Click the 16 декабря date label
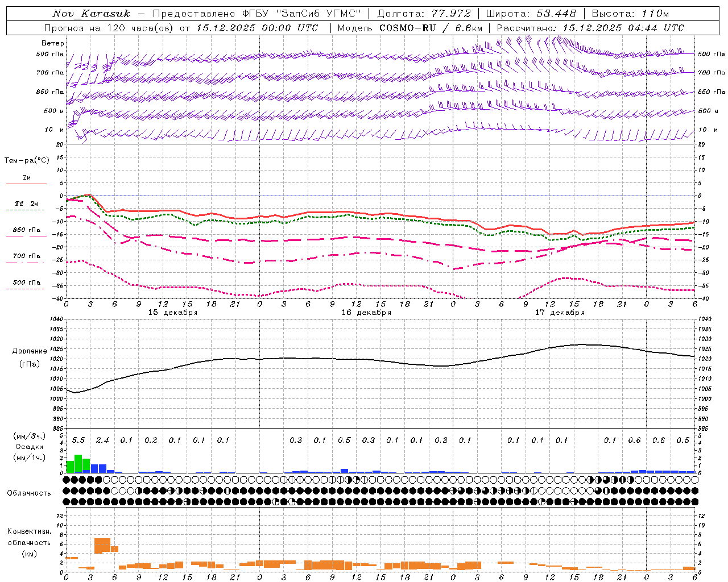 366,313
